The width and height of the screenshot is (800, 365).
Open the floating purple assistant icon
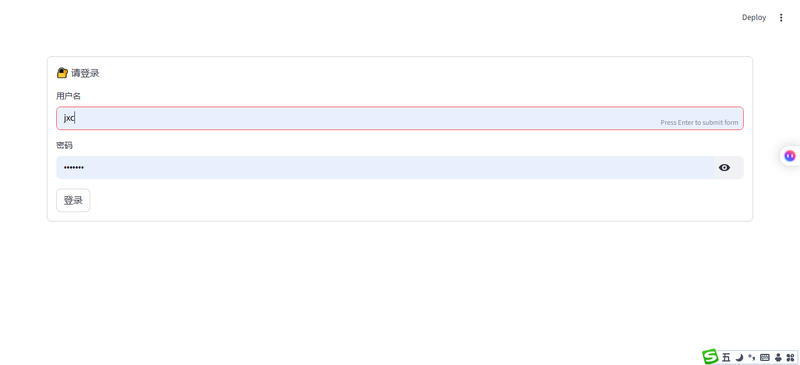tap(790, 155)
